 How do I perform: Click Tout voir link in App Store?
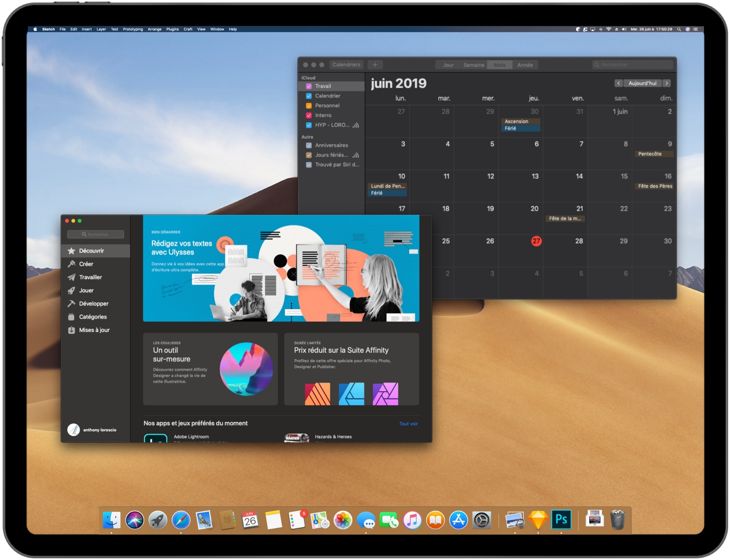(x=408, y=424)
